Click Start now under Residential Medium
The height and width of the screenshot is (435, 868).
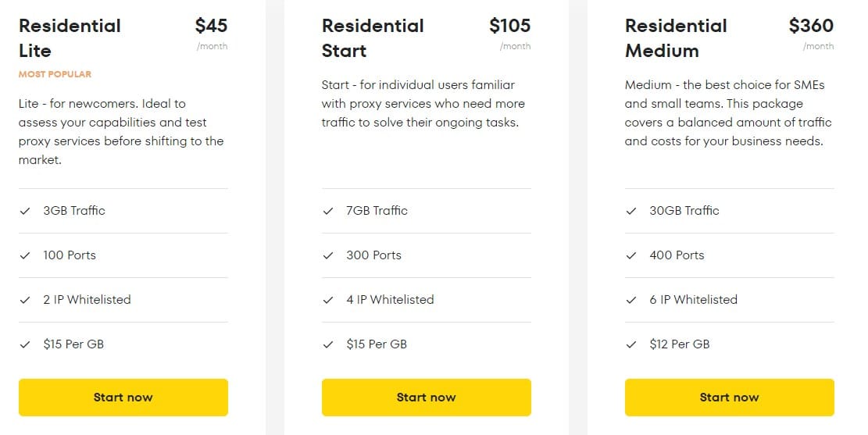(729, 398)
